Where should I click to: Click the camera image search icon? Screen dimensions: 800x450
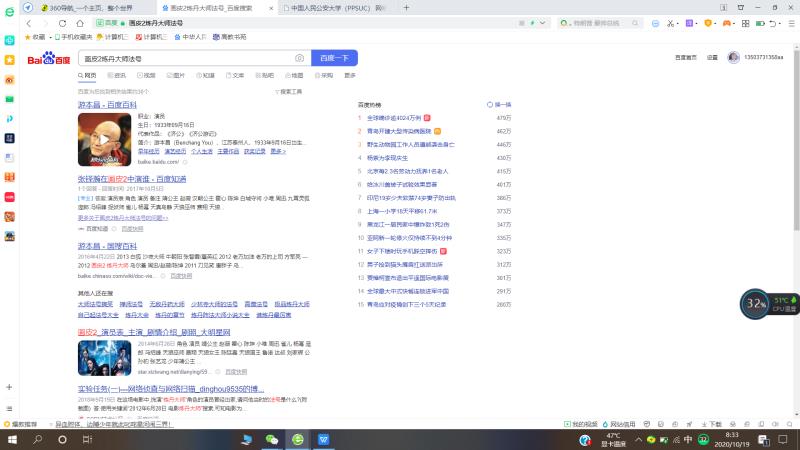pyautogui.click(x=299, y=58)
